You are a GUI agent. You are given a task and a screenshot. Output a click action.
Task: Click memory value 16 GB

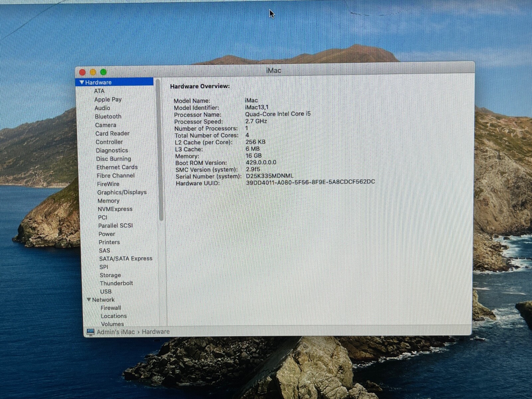(254, 156)
